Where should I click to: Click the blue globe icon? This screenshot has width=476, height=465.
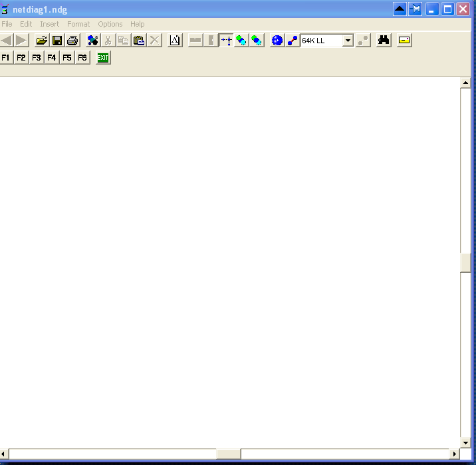click(x=277, y=40)
